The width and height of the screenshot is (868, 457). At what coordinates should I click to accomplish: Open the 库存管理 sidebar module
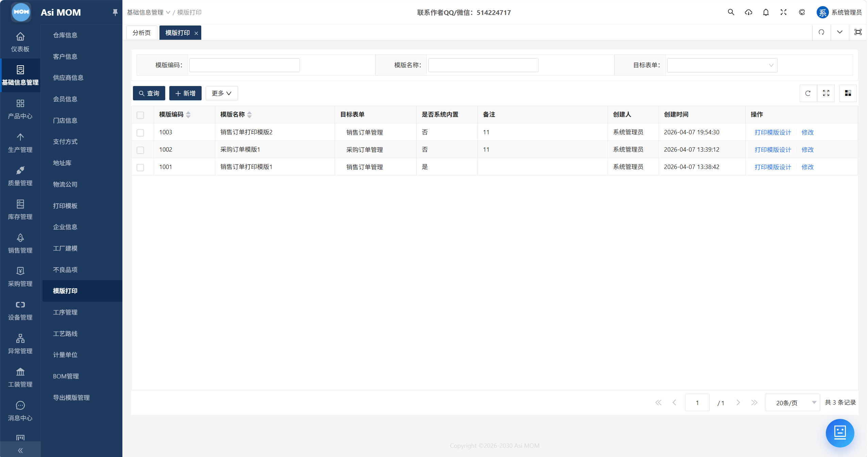pyautogui.click(x=20, y=209)
